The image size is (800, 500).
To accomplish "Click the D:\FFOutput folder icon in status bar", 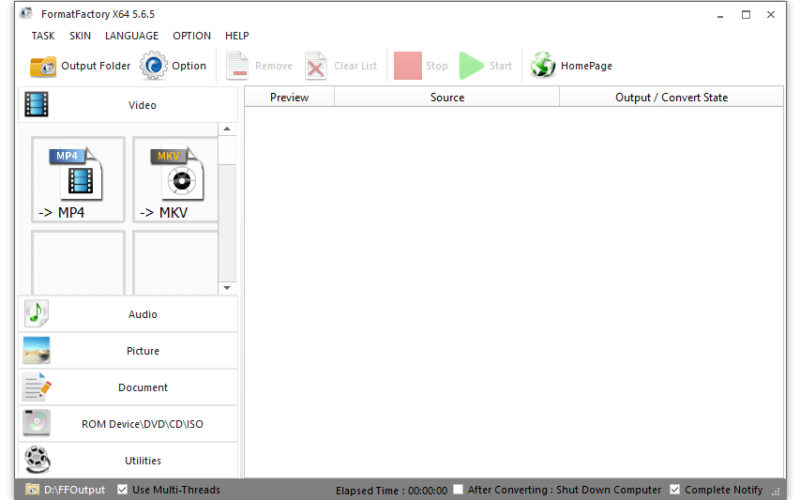I will click(x=32, y=490).
